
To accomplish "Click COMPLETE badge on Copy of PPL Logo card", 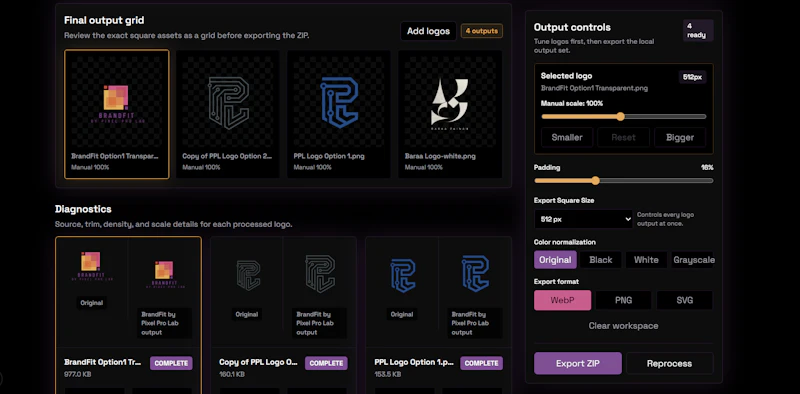I will pyautogui.click(x=326, y=363).
